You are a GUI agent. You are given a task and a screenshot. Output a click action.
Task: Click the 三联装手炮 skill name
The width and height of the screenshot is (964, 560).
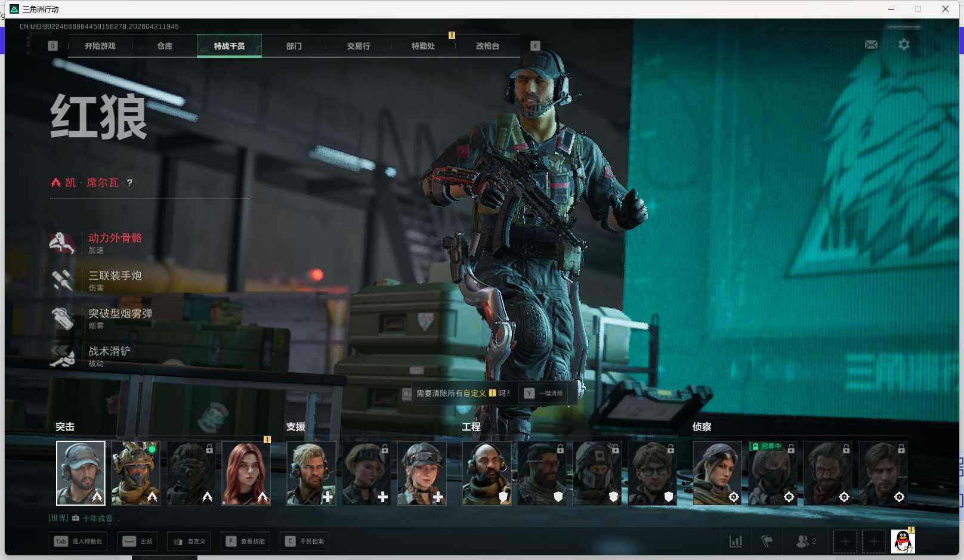pyautogui.click(x=115, y=276)
